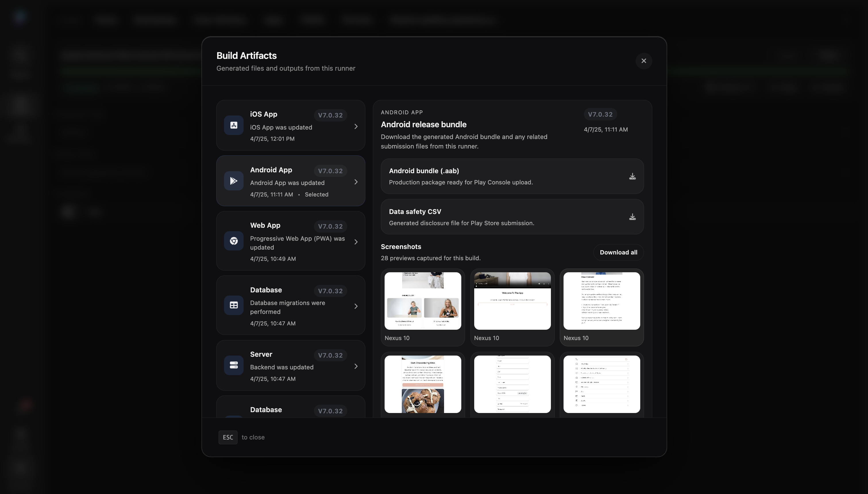Click '4/7/25, 12:01 PM' timestamp
The height and width of the screenshot is (494, 868).
[x=272, y=139]
